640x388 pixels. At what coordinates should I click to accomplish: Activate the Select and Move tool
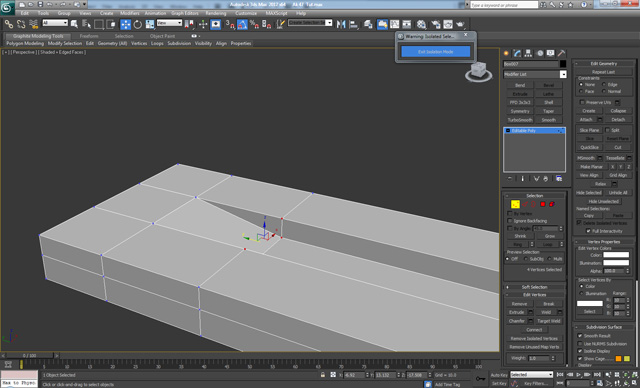[x=126, y=24]
